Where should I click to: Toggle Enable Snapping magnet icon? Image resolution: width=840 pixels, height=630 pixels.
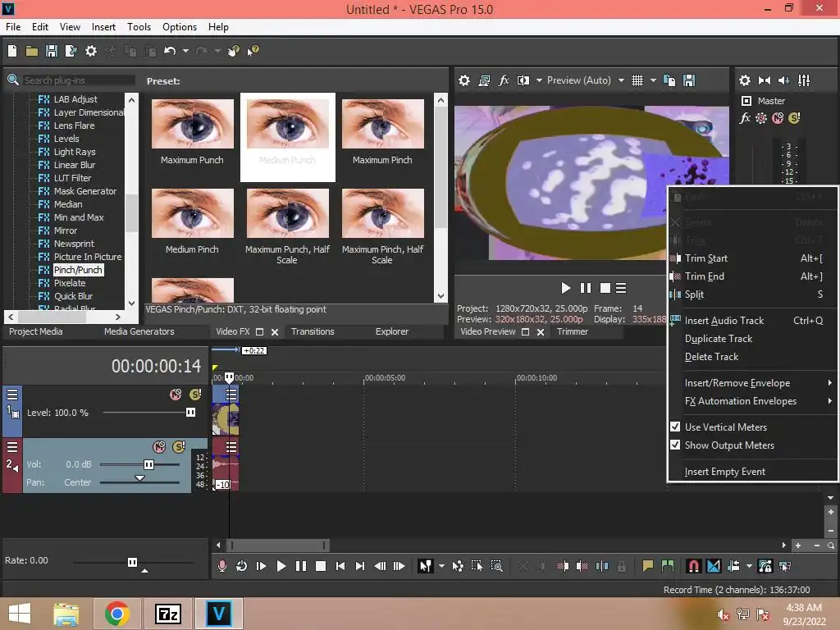point(693,566)
